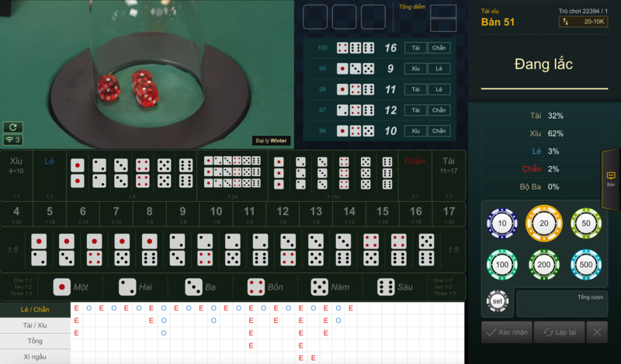Viewport: 621px width, 364px height.
Task: Choose the 100 value chip
Action: (x=501, y=264)
